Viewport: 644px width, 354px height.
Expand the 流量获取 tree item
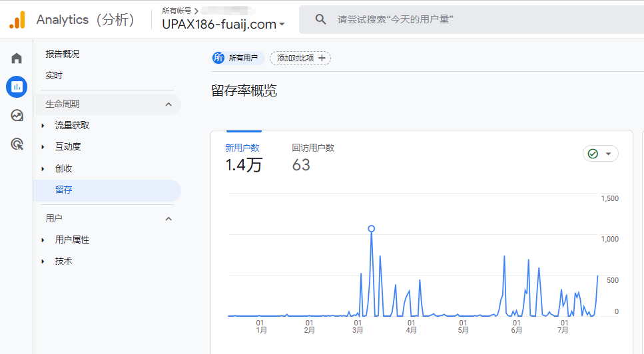pos(43,126)
